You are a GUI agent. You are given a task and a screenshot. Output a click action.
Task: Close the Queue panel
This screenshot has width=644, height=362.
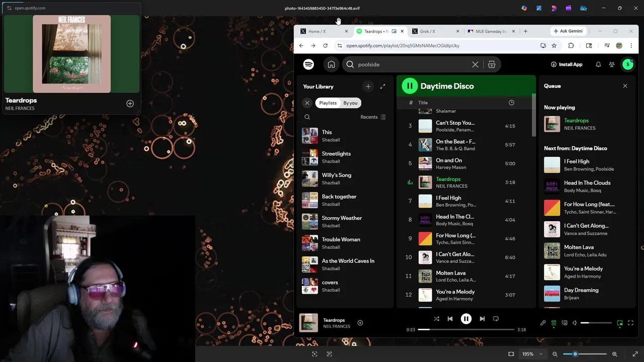tap(625, 86)
